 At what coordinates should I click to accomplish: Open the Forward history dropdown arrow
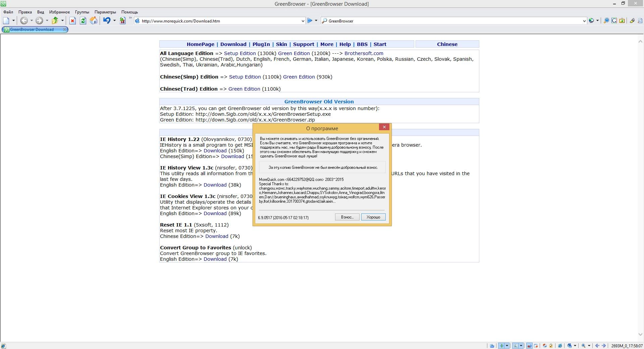[x=47, y=21]
